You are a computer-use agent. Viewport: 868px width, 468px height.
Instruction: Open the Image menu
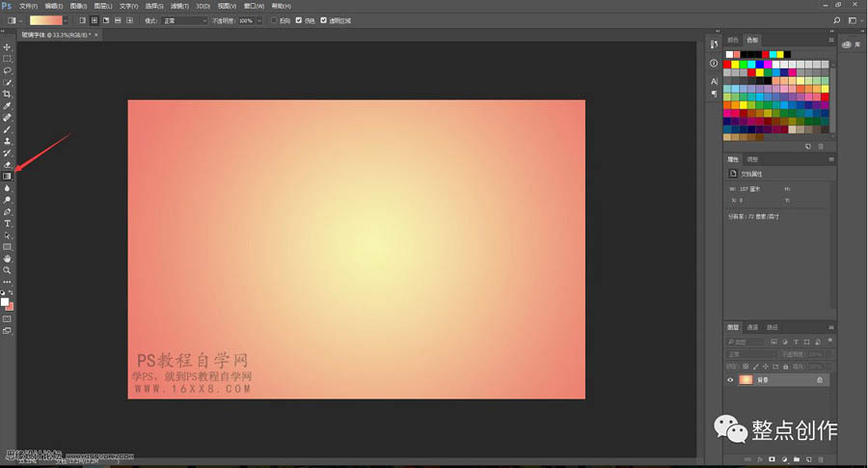point(78,6)
